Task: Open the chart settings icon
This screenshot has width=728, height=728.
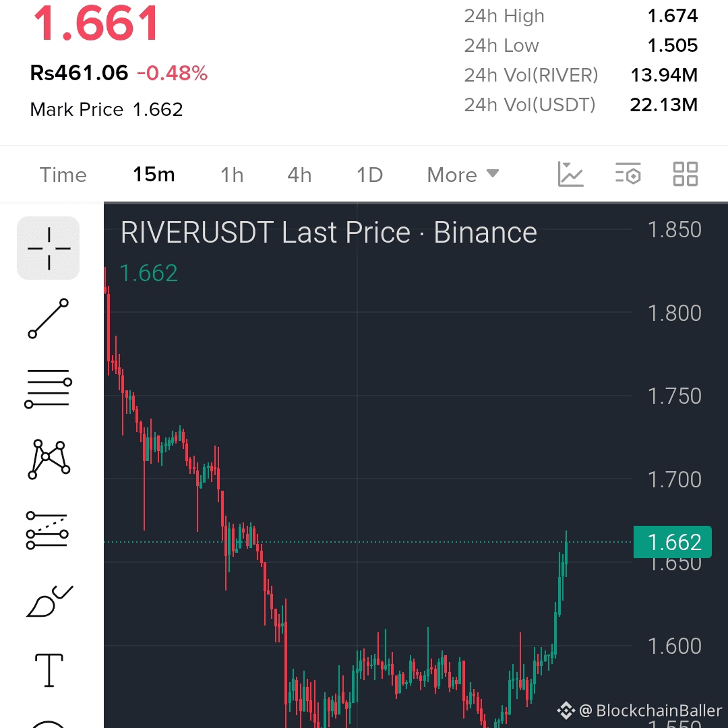Action: pos(628,174)
